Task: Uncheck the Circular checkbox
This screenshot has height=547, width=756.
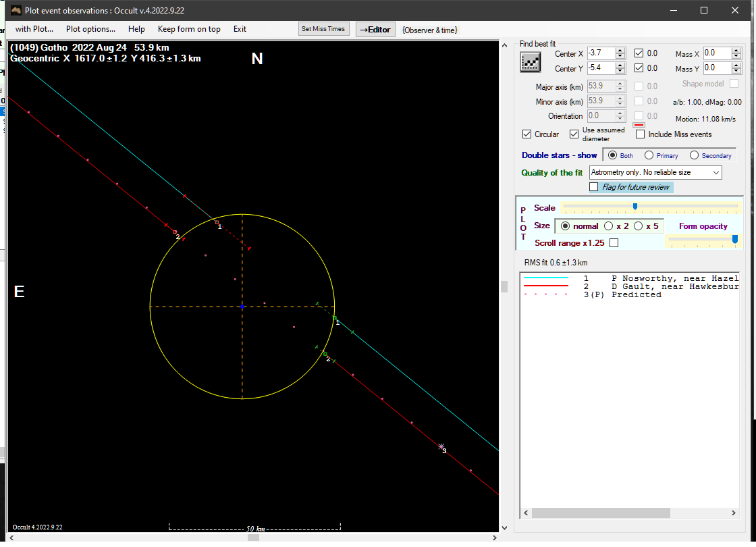Action: (527, 134)
